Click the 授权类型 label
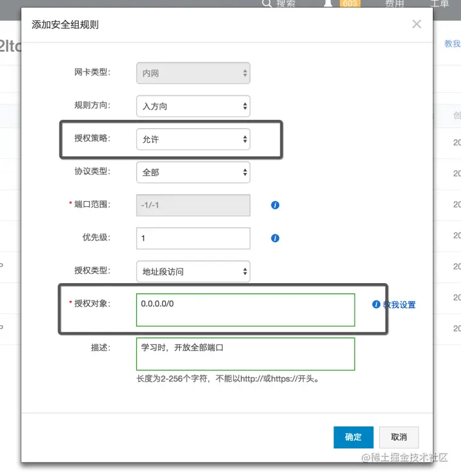This screenshot has height=476, width=461. 92,270
